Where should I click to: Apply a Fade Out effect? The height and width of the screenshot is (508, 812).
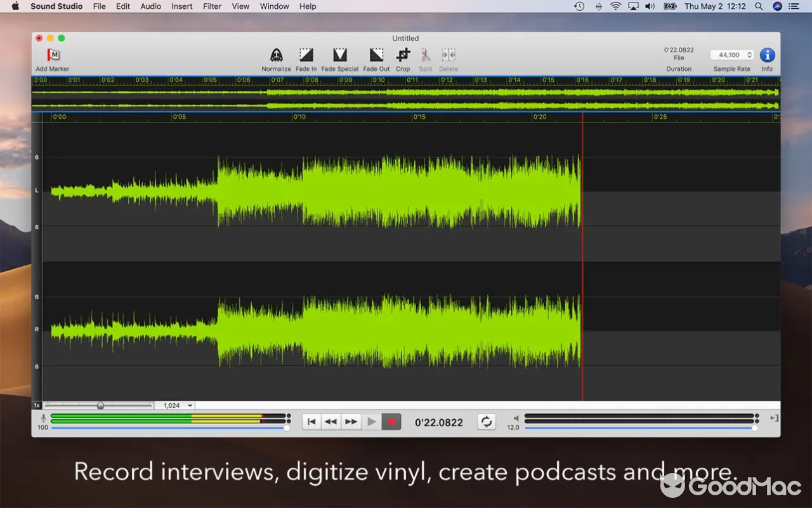[x=376, y=56]
